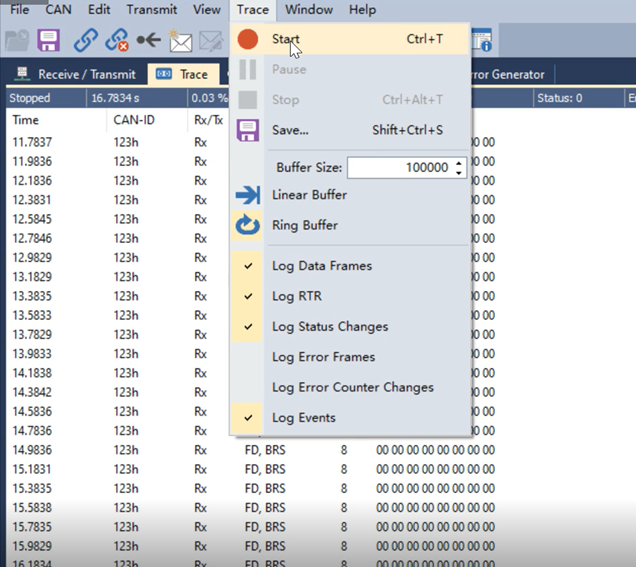Enable Log Error Counter Changes option
636x567 pixels.
tap(350, 388)
